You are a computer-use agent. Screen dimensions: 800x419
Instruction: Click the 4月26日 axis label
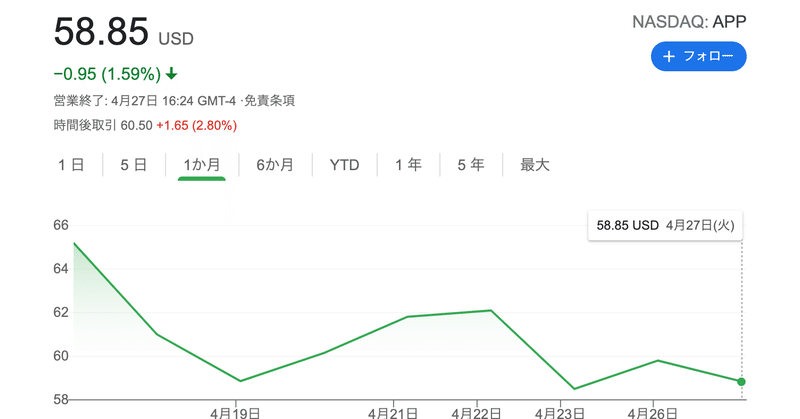pyautogui.click(x=653, y=412)
